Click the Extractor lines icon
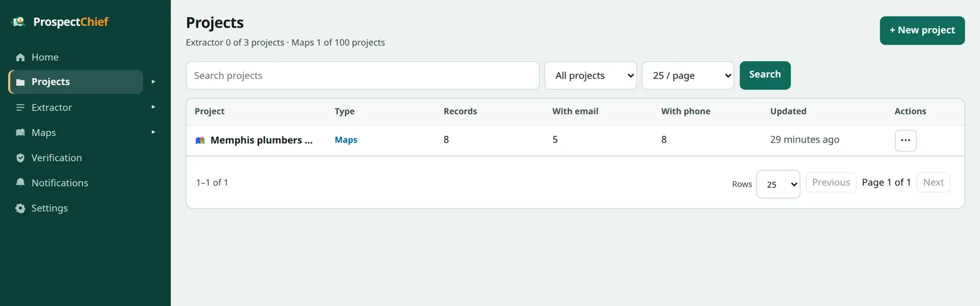The width and height of the screenshot is (980, 306). [x=20, y=108]
